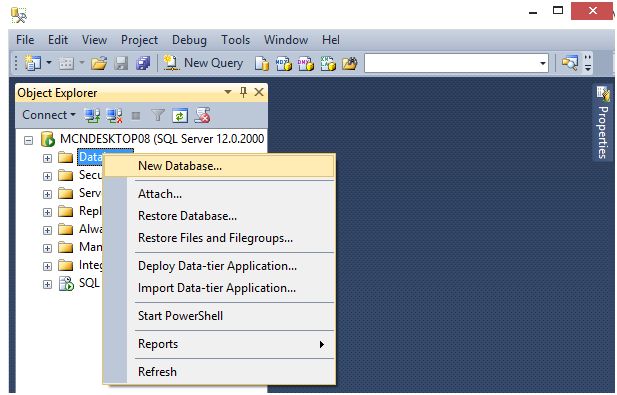
Task: Click the New Query button
Action: click(x=203, y=63)
